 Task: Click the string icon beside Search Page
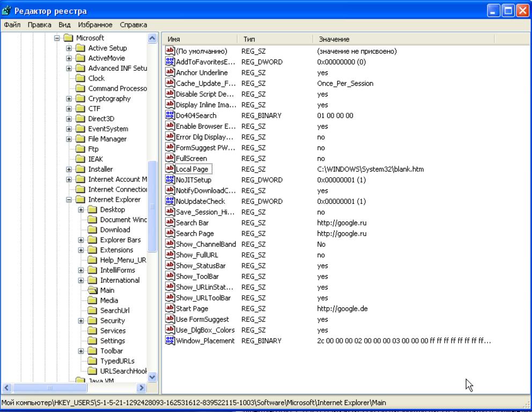point(169,233)
